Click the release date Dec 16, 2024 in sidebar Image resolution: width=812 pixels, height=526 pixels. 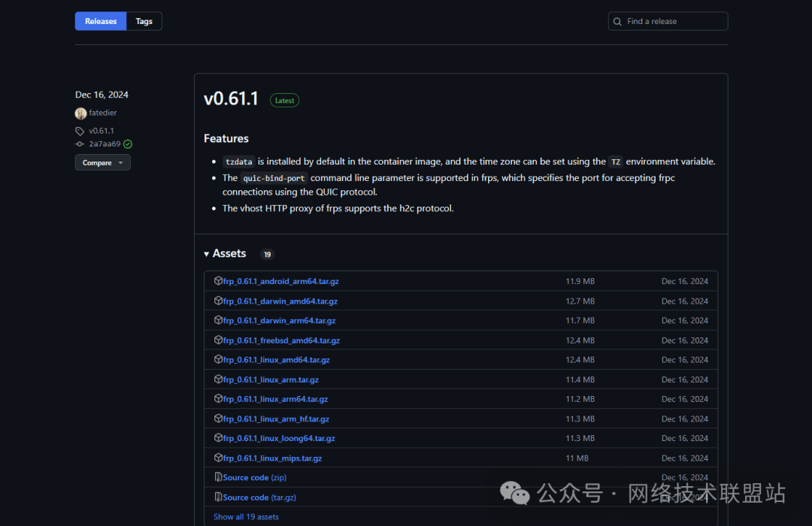coord(101,95)
